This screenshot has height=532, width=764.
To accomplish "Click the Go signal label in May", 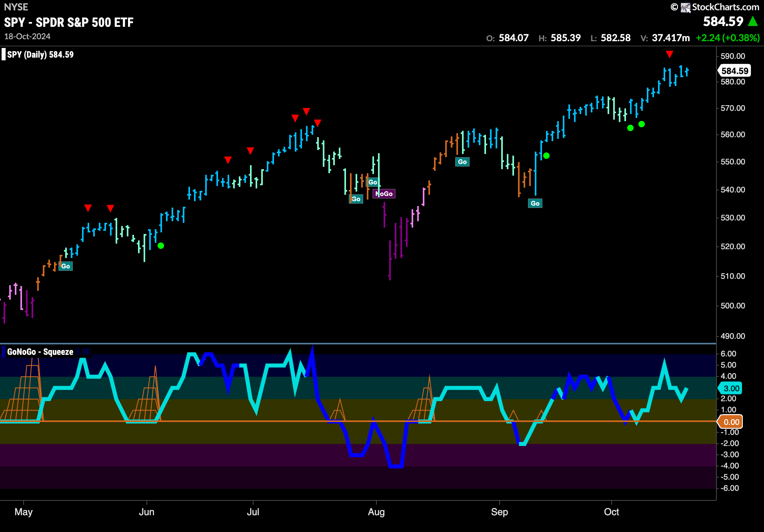I will point(66,266).
